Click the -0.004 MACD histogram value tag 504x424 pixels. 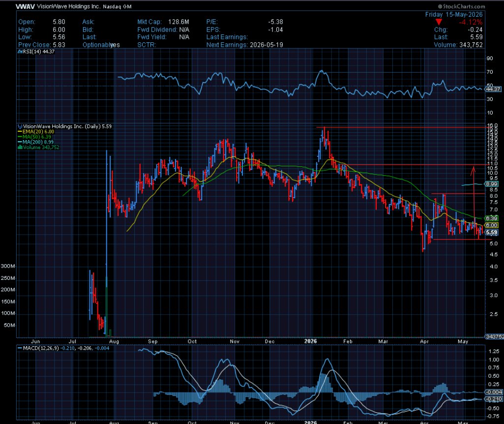pos(493,392)
